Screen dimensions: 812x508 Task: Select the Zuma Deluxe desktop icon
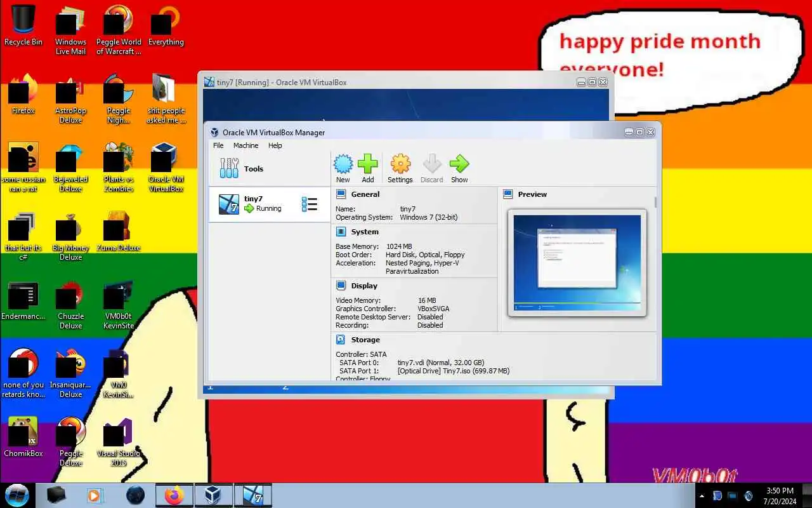tap(119, 232)
